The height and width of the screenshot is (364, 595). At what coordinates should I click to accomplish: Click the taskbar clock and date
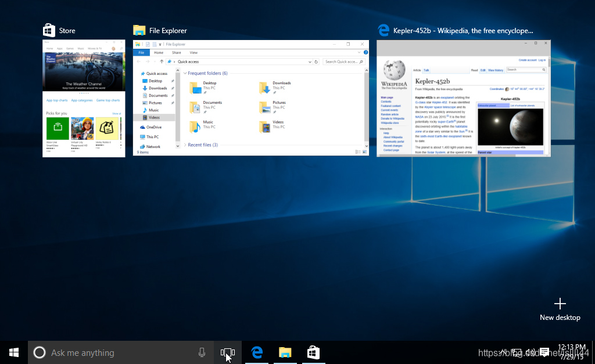point(572,352)
